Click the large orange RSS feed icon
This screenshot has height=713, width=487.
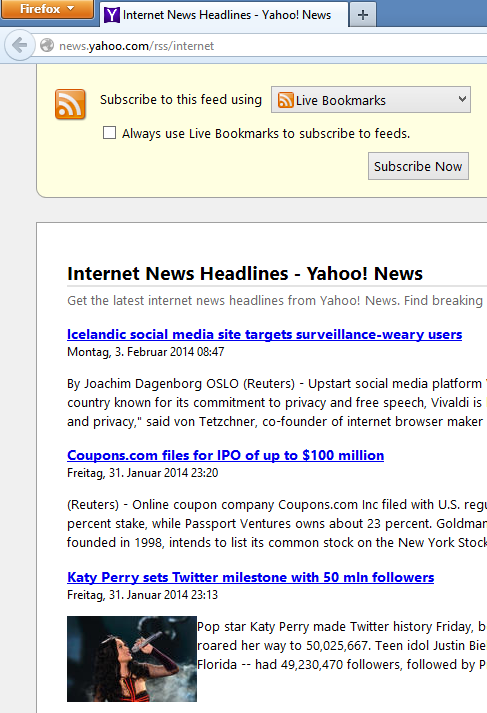tap(70, 105)
